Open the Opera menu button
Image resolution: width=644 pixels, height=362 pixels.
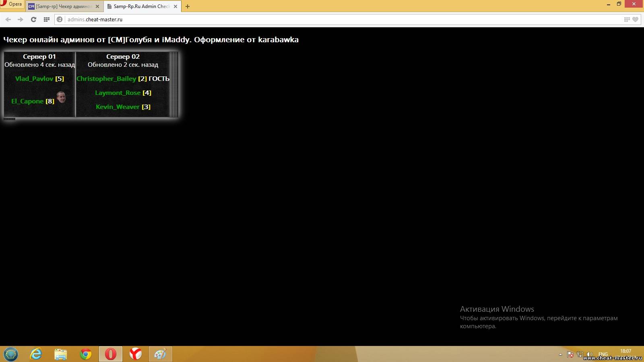[x=12, y=4]
